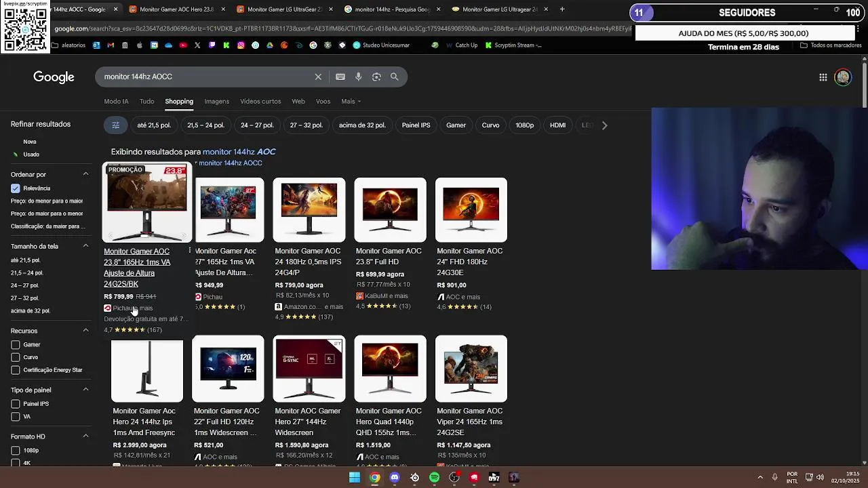The height and width of the screenshot is (488, 868).
Task: Submit search with the magnifier icon
Action: pos(394,77)
